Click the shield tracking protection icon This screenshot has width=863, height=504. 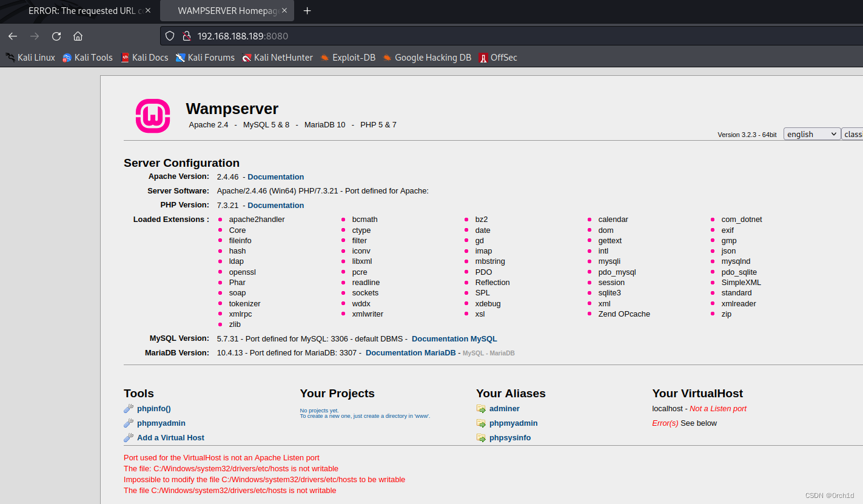(x=170, y=36)
